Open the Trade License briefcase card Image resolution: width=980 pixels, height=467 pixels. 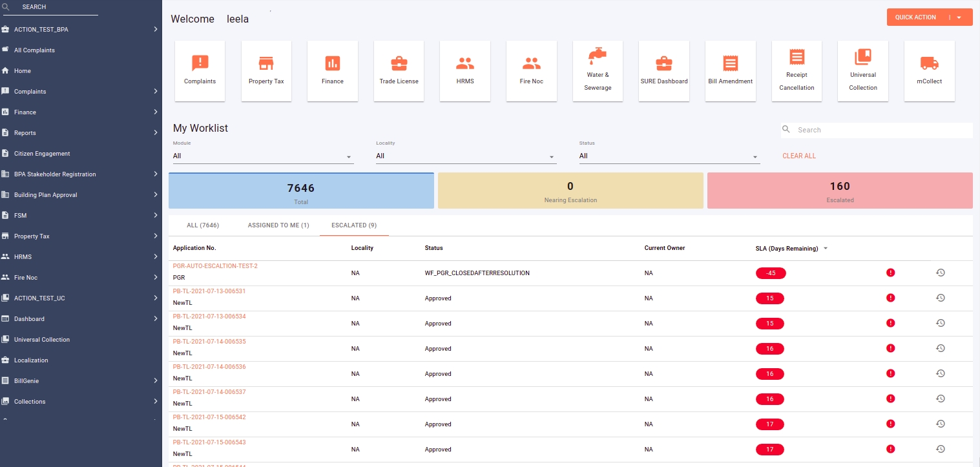coord(399,70)
